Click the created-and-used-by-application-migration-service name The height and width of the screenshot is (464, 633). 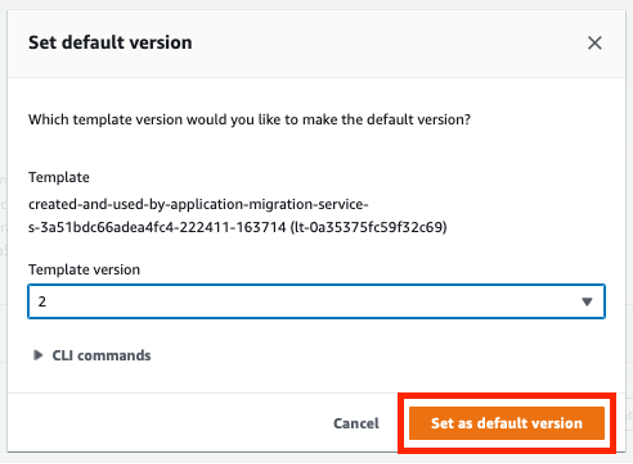[x=198, y=204]
